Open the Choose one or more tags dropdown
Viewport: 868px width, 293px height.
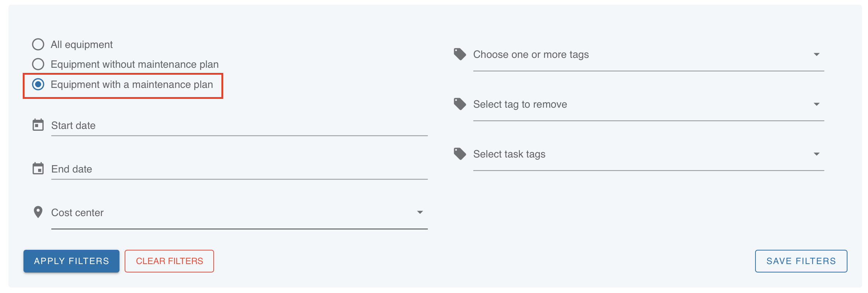pos(816,55)
